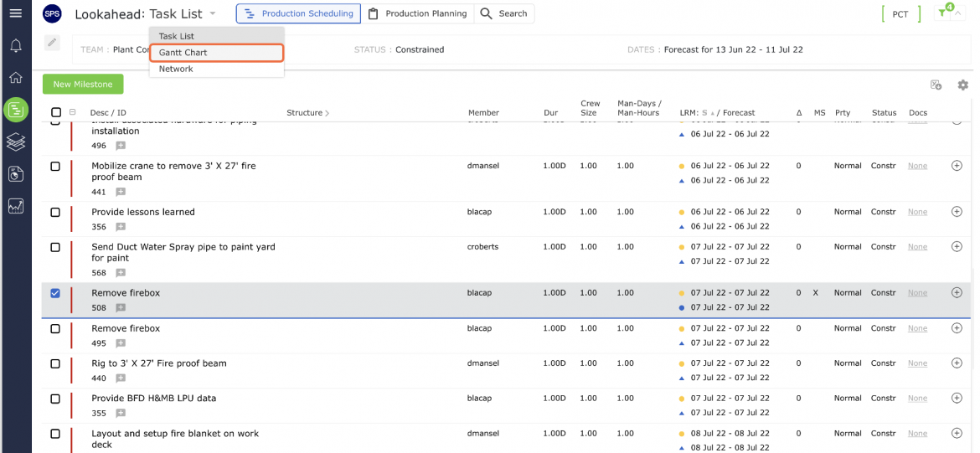Switch to Production Planning tab
980x453 pixels.
pos(417,13)
